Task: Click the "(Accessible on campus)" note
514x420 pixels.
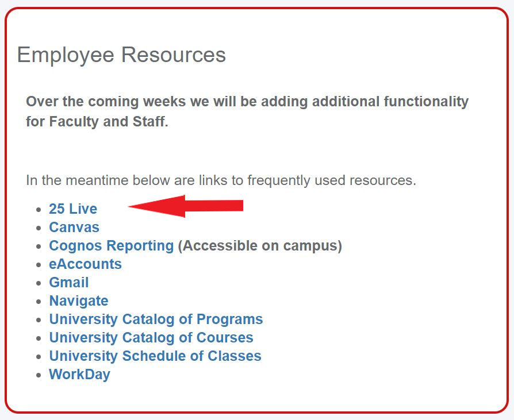Action: 260,246
